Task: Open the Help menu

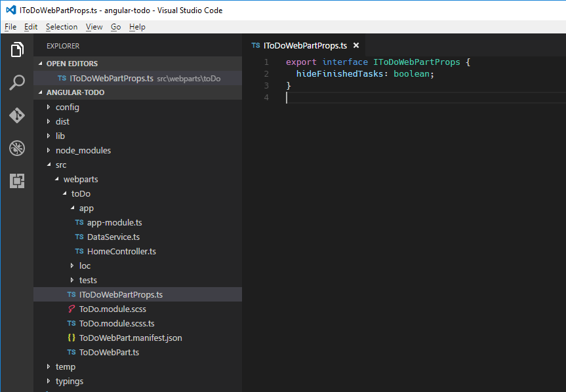Action: coord(137,27)
